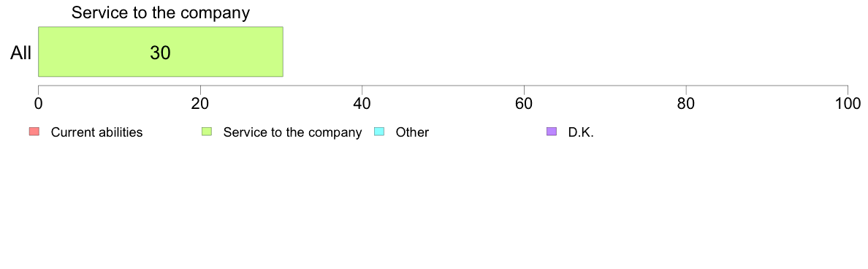Select the Current abilities legend label
Viewport: 868px width, 269px height.
97,132
